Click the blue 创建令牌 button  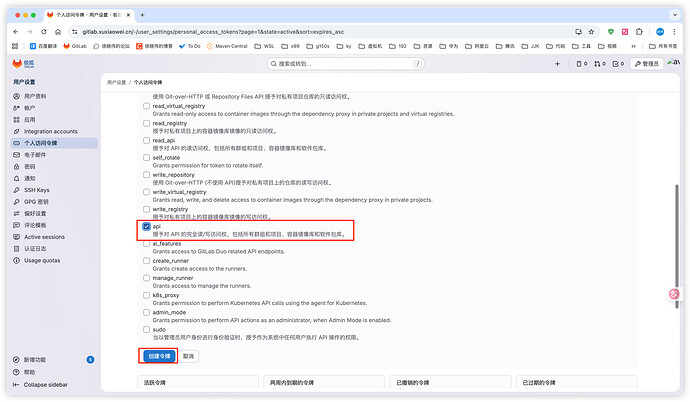pyautogui.click(x=155, y=355)
